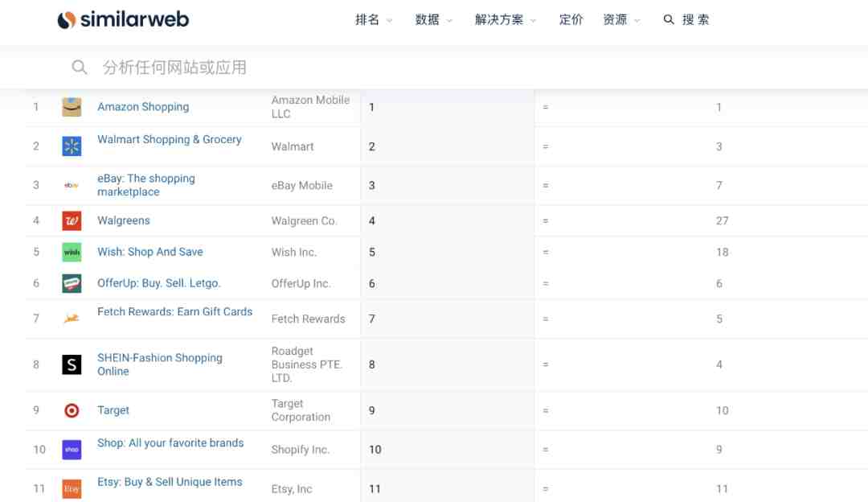Click publisher text Wish Inc.
The image size is (868, 502).
pyautogui.click(x=293, y=252)
